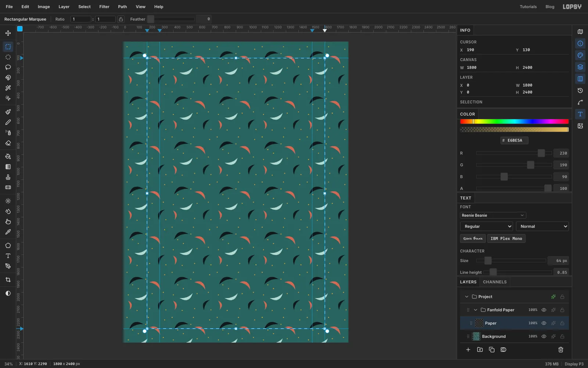Select the Magic Wand tool
588x368 pixels.
[8, 88]
